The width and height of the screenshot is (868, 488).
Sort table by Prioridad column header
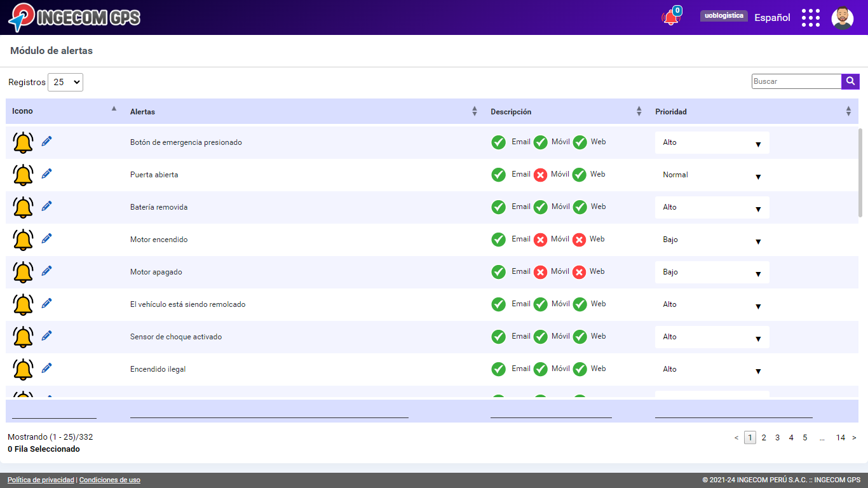tap(671, 112)
